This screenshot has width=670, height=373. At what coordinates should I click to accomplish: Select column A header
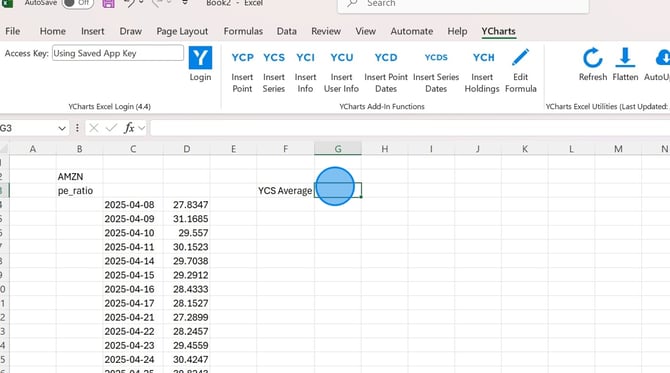click(33, 149)
